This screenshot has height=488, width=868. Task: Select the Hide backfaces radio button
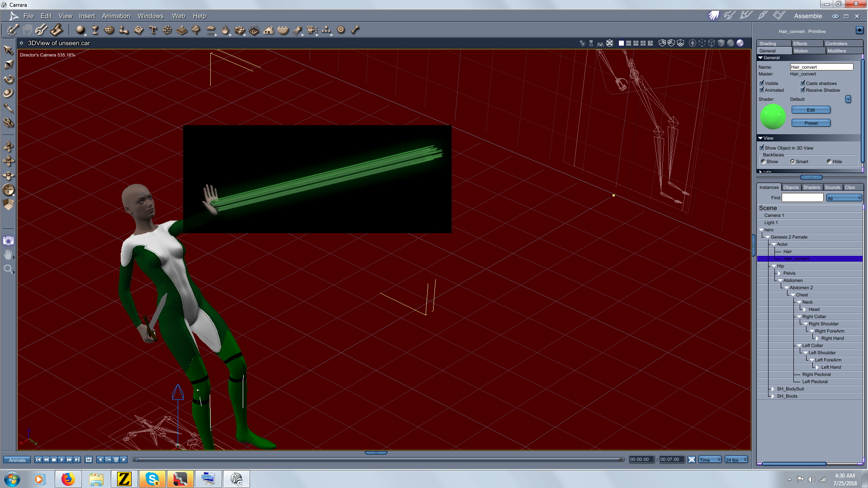(829, 161)
